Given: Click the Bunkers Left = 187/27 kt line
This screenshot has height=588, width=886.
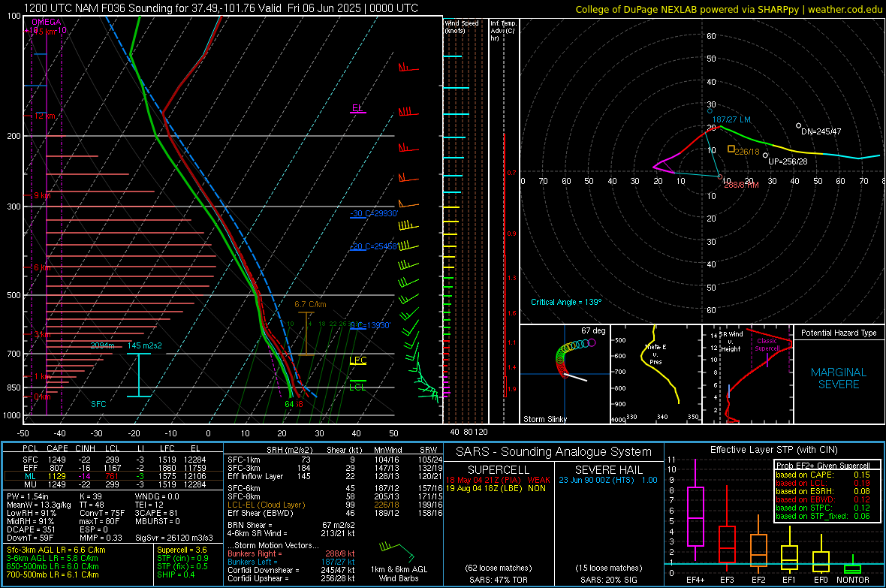Looking at the screenshot, I should pos(291,562).
